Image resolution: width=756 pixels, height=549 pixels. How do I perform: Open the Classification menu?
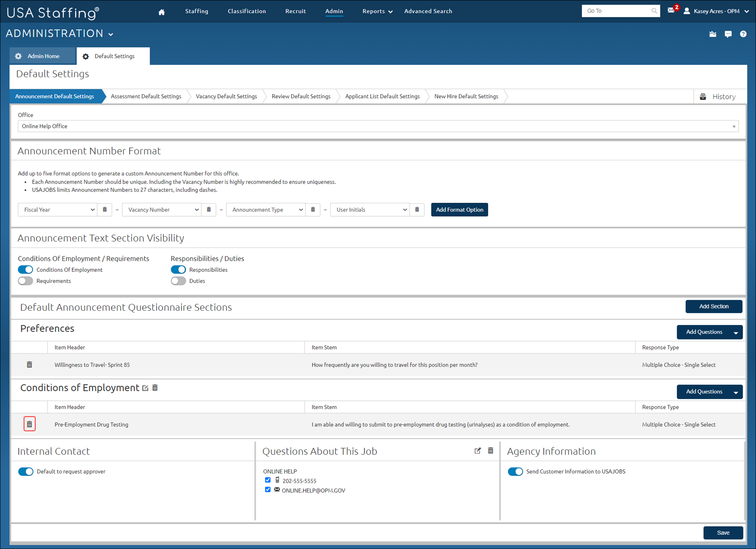247,11
